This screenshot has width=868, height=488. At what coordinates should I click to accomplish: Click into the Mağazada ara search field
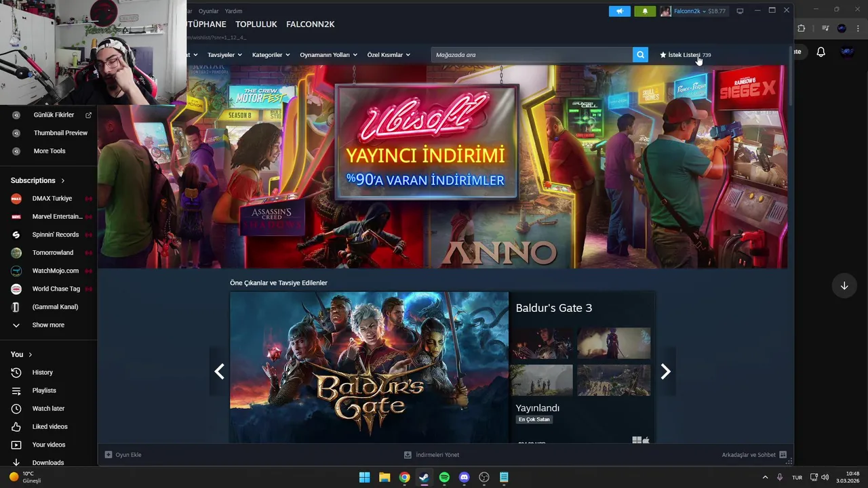[532, 55]
